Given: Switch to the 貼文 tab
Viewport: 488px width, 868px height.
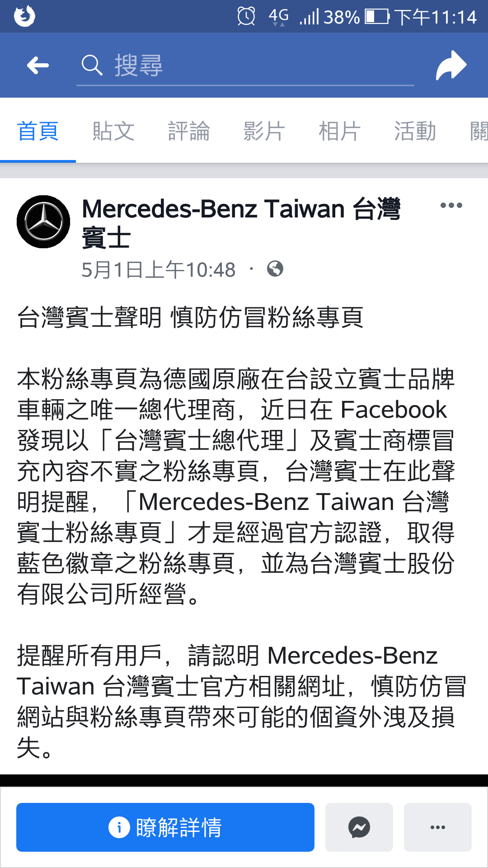Looking at the screenshot, I should (113, 131).
